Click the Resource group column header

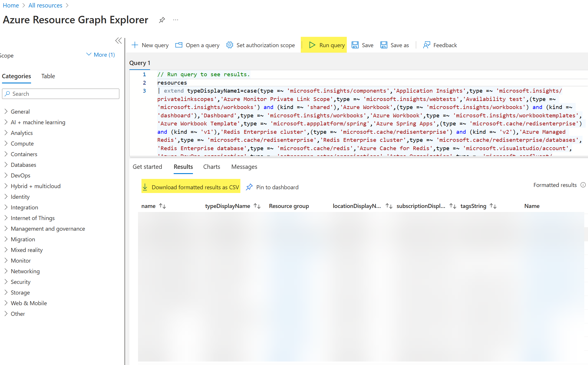click(x=289, y=206)
